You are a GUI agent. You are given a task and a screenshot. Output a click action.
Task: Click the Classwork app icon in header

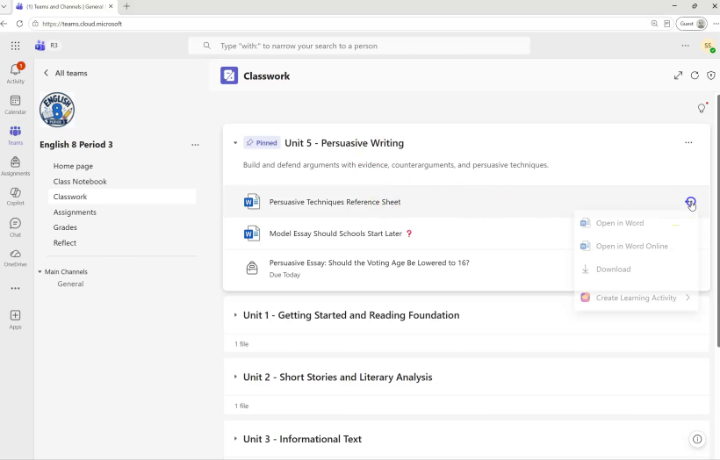tap(229, 76)
